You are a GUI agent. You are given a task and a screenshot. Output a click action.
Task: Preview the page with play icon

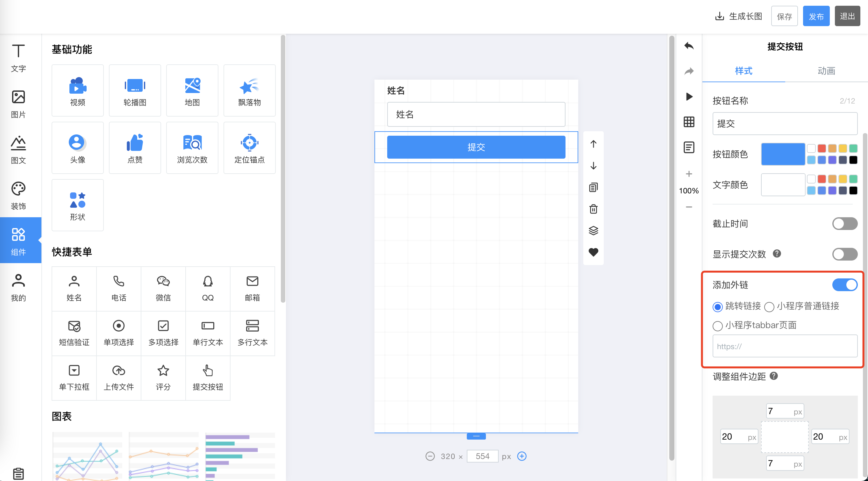(689, 97)
